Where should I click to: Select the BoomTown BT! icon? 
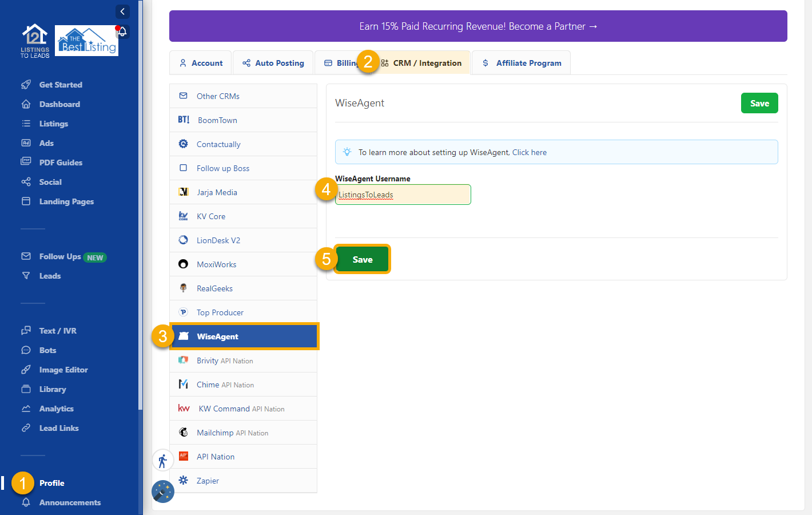point(184,120)
